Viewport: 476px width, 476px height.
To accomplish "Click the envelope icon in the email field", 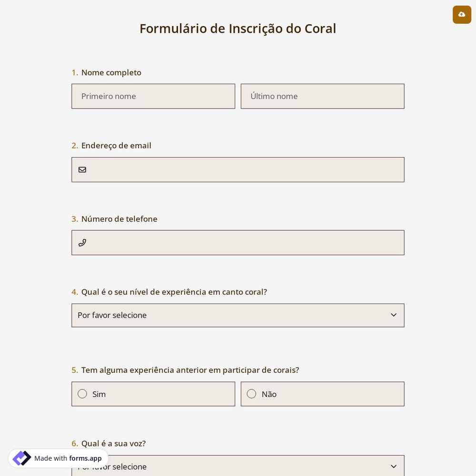I will (82, 169).
